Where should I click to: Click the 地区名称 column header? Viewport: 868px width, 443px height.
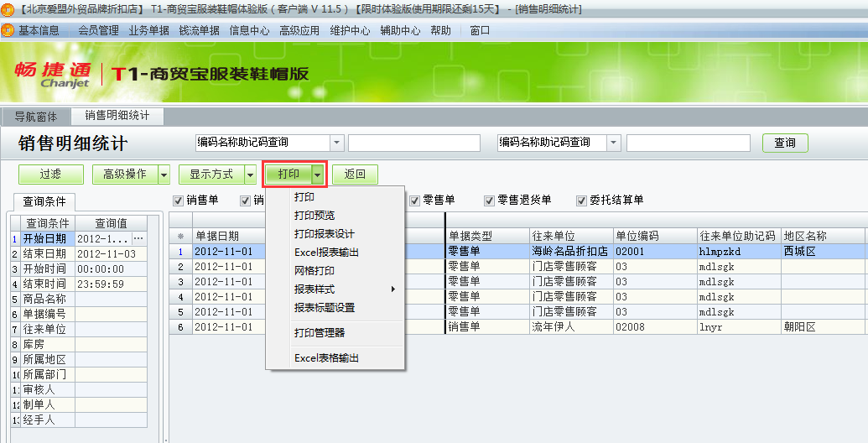pos(823,236)
